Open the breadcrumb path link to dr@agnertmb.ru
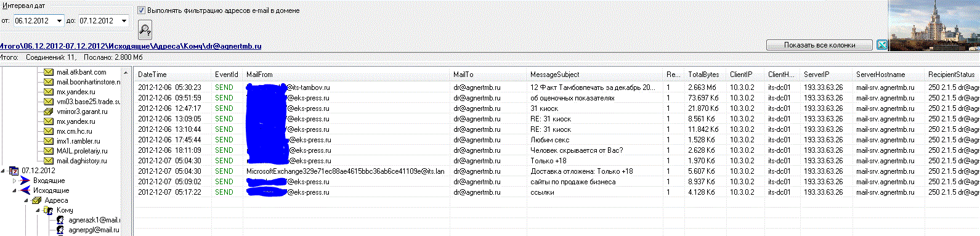This screenshot has width=980, height=236. coord(131,46)
